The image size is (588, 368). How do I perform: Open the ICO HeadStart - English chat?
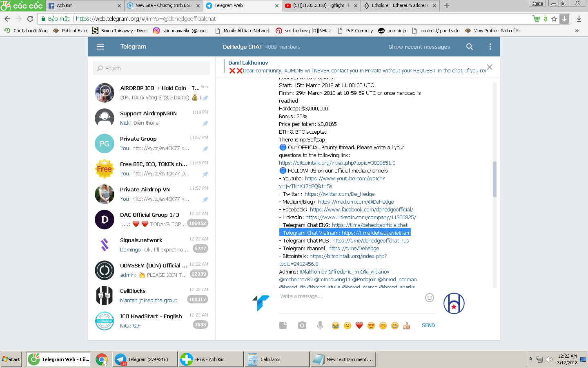151,321
